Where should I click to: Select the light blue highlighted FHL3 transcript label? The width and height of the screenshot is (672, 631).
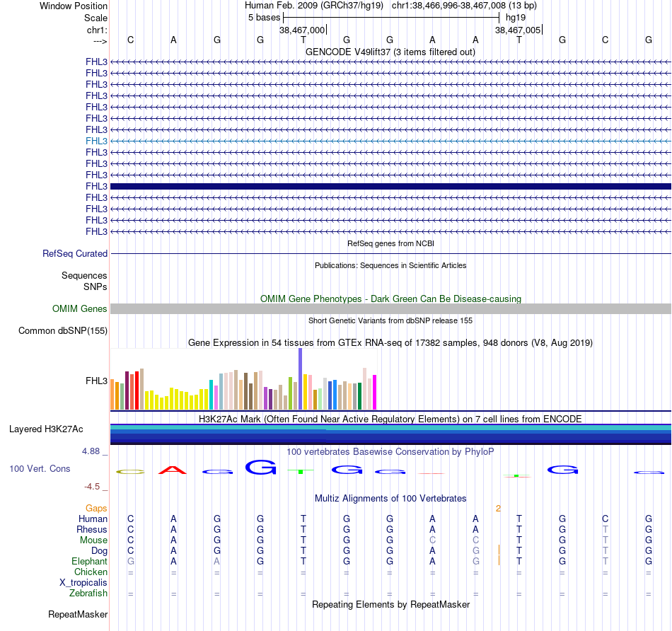click(x=96, y=141)
